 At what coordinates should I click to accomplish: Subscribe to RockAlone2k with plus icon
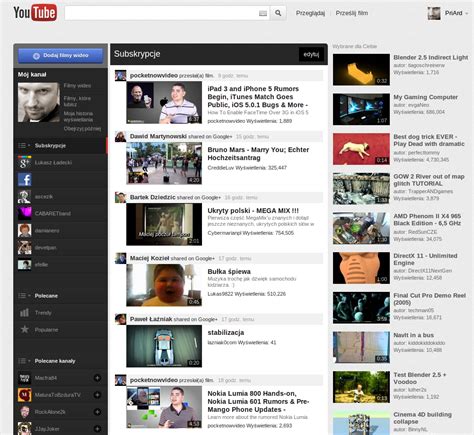click(97, 412)
